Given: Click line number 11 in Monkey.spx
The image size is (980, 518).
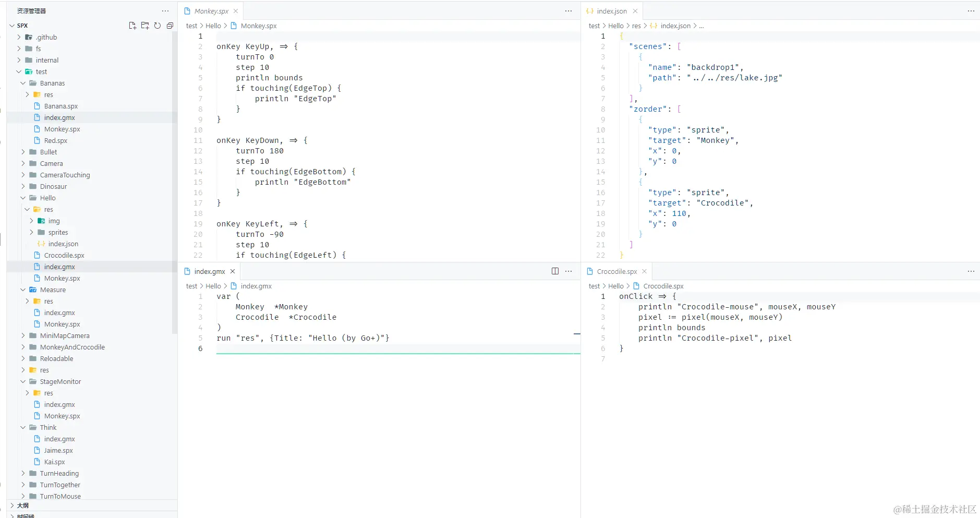Looking at the screenshot, I should click(198, 140).
